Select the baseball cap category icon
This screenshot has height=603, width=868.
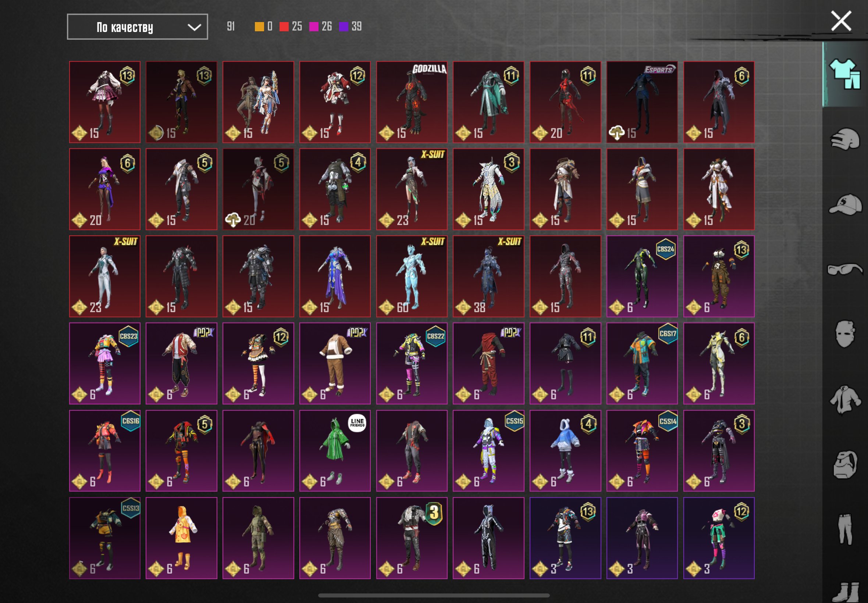tap(845, 204)
